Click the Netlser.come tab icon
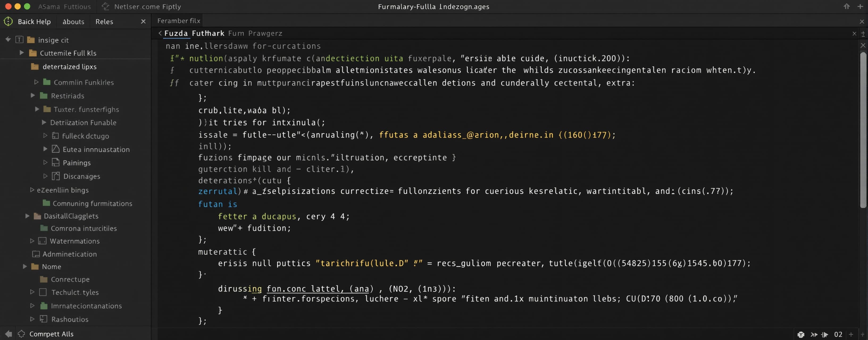Viewport: 868px width, 340px height. [106, 6]
